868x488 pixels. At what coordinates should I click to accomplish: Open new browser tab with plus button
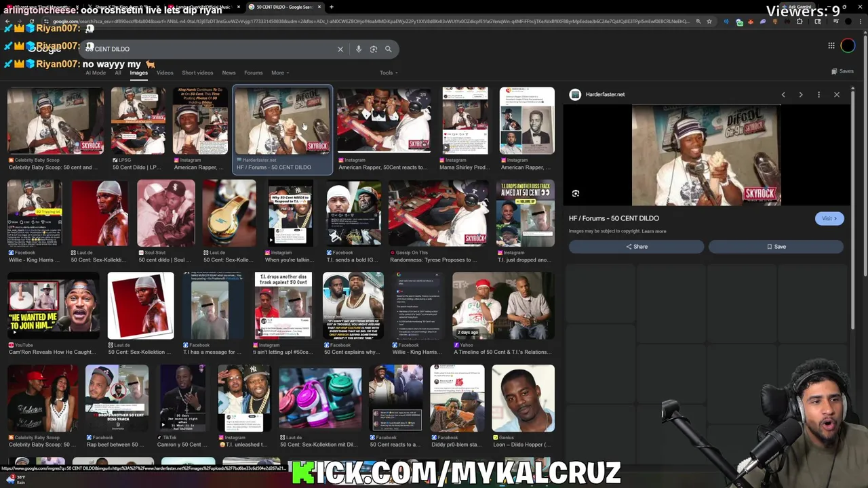[331, 7]
